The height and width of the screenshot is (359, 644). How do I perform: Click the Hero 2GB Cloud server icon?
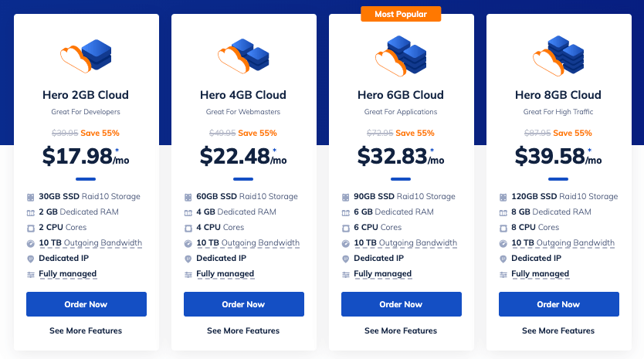[86, 54]
